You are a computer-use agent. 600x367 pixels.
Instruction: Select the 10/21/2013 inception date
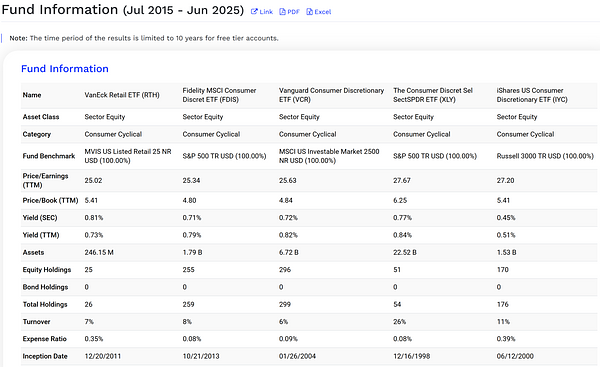[201, 356]
